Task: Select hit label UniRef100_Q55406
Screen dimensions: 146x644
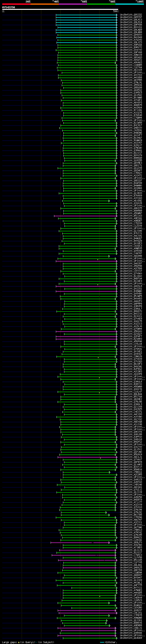Action: tap(131, 85)
